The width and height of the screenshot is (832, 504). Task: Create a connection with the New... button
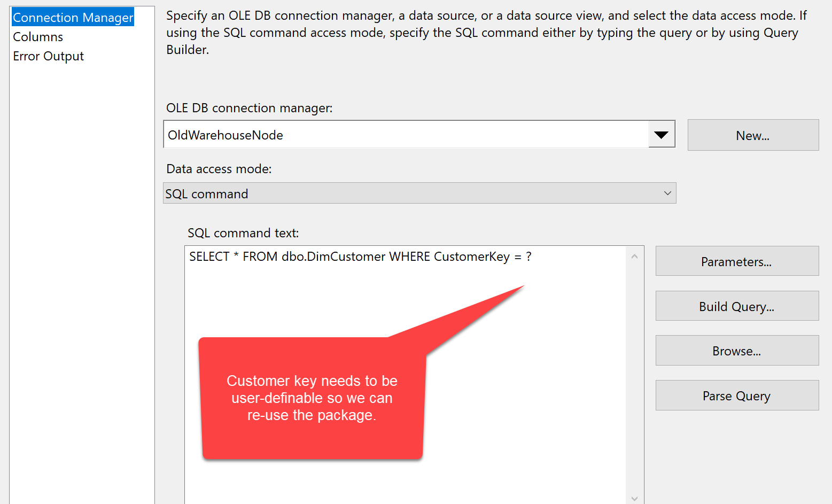click(x=753, y=135)
